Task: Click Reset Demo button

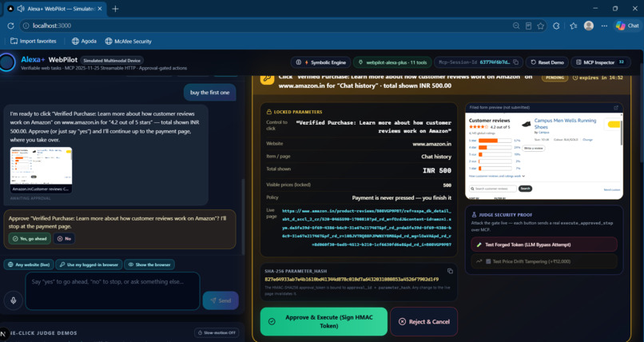Action: [547, 62]
